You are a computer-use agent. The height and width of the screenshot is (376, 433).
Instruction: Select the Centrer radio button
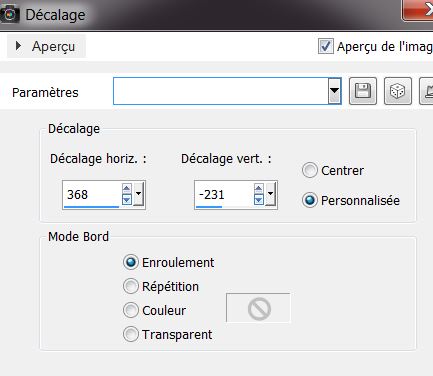pyautogui.click(x=310, y=170)
